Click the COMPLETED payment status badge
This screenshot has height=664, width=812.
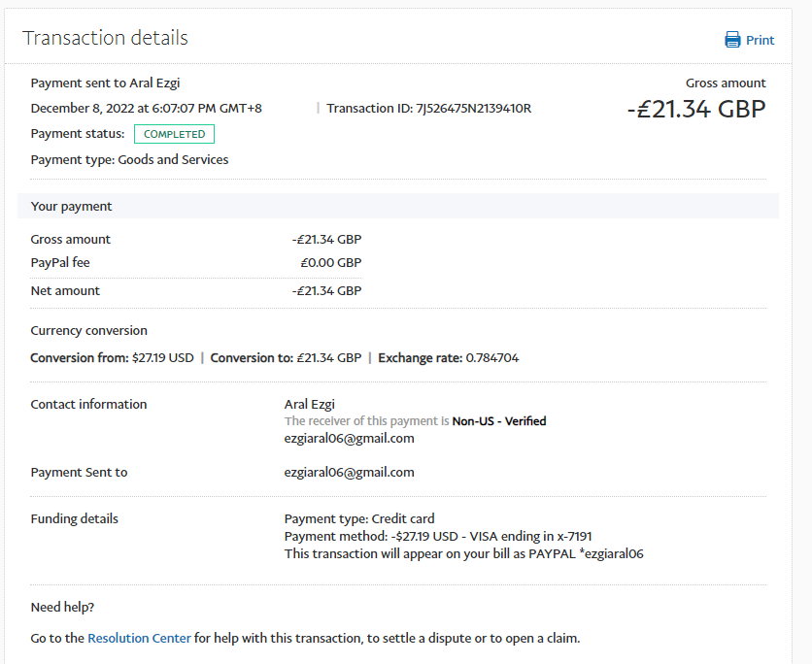coord(174,134)
